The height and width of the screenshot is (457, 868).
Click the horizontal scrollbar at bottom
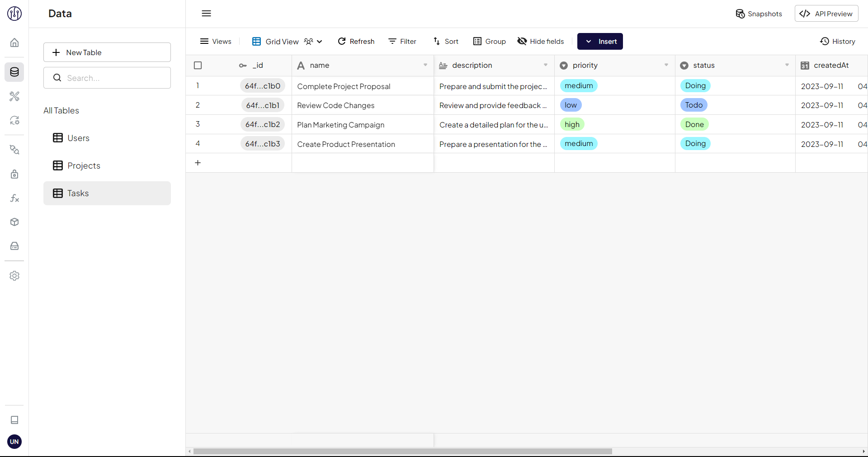pyautogui.click(x=402, y=451)
